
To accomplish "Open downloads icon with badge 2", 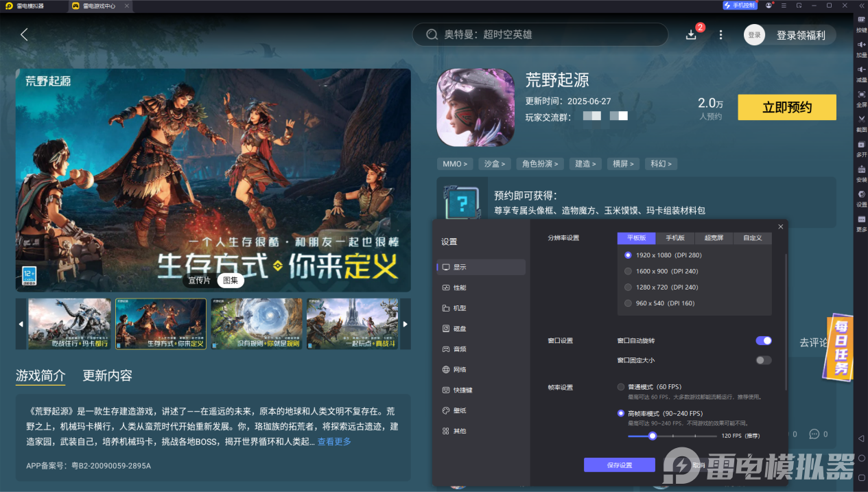I will tap(692, 34).
